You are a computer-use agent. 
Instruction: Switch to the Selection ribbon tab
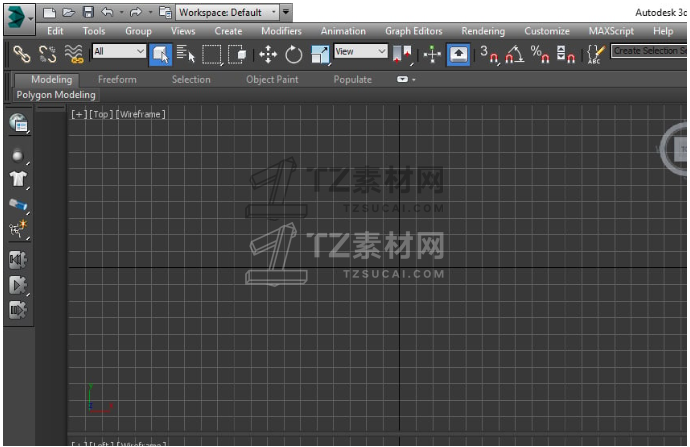pos(191,80)
